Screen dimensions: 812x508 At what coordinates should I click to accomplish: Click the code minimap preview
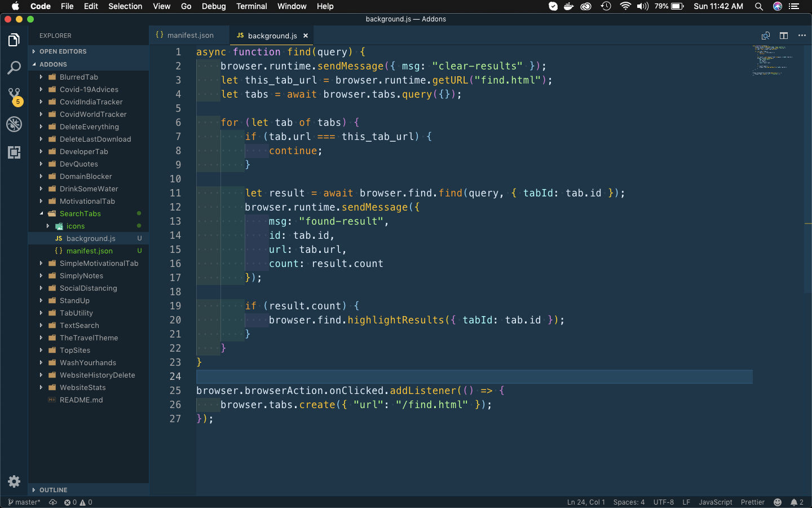point(773,60)
